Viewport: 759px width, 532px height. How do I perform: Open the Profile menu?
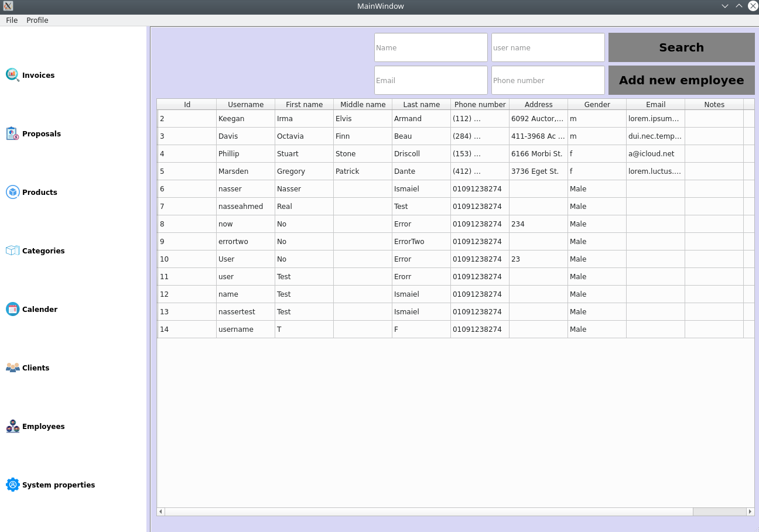click(x=37, y=20)
